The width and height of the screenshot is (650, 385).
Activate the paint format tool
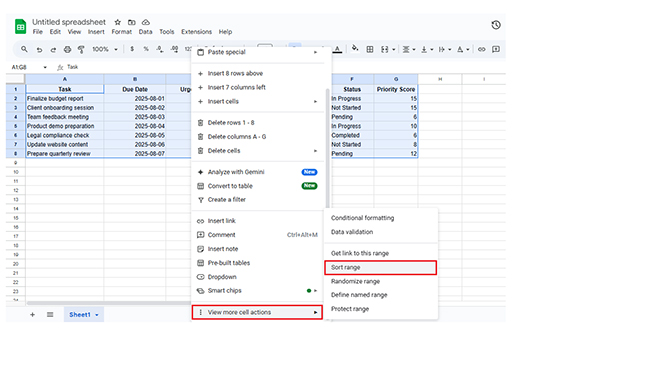81,49
